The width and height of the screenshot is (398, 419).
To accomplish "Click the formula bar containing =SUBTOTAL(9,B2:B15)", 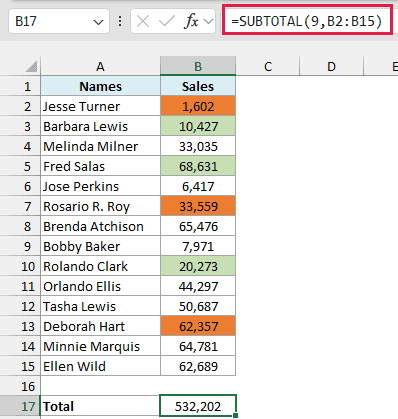I will pos(308,22).
